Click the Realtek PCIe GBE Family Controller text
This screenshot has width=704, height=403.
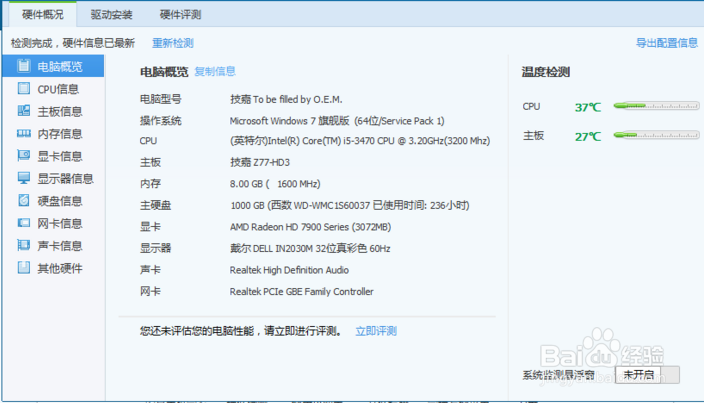tap(302, 292)
